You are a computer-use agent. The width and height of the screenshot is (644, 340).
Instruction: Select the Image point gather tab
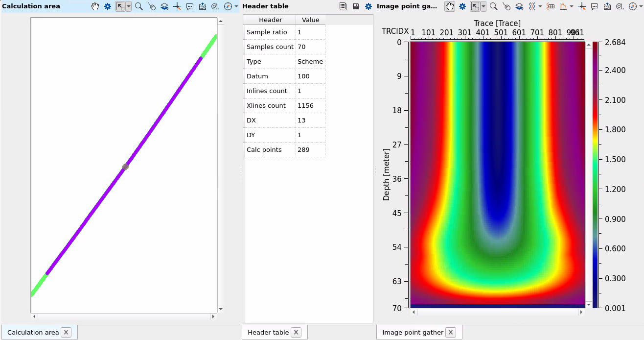click(413, 332)
